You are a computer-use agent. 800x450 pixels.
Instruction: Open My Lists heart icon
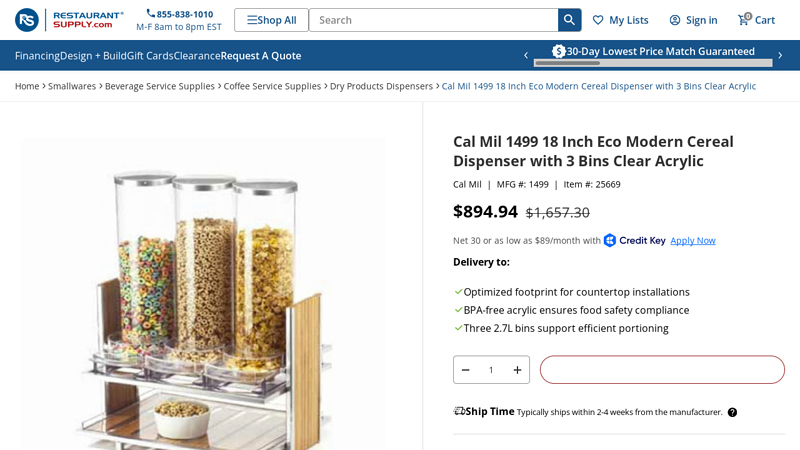tap(598, 20)
